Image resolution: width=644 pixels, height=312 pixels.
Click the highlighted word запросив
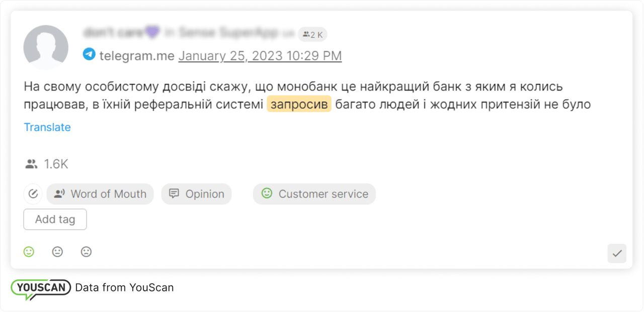pos(299,104)
